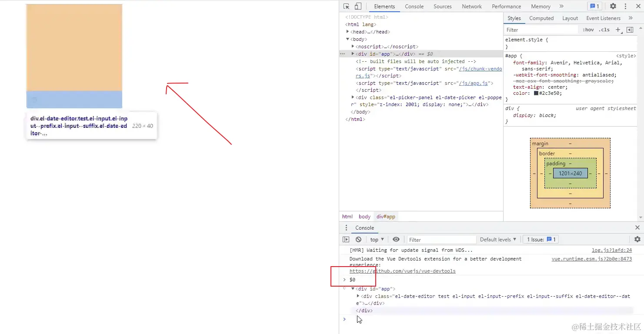Toggle the :hov element state panel

[588, 30]
